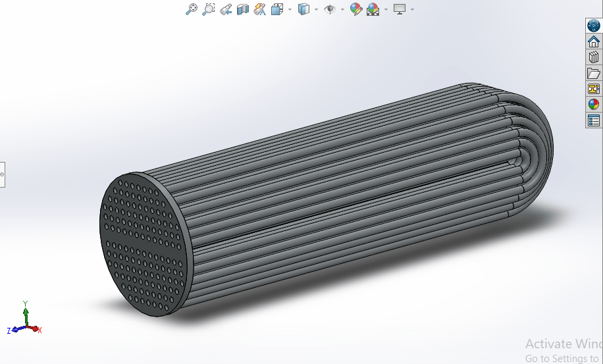Click the Zoom to Fit icon
Image resolution: width=603 pixels, height=364 pixels.
pos(192,9)
